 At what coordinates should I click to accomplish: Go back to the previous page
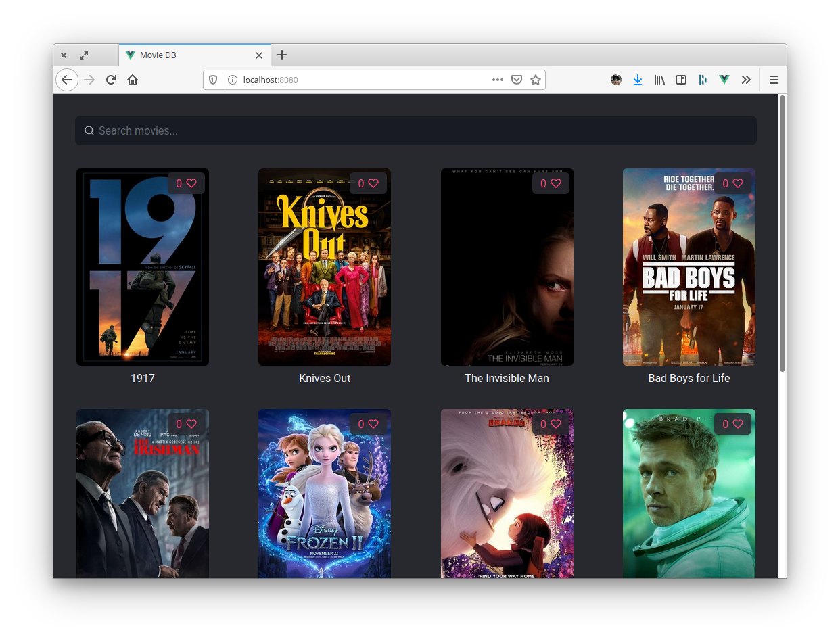click(x=67, y=80)
